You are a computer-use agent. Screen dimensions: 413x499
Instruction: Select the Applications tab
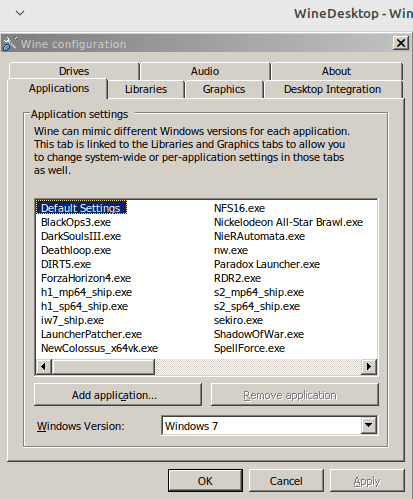tap(59, 88)
